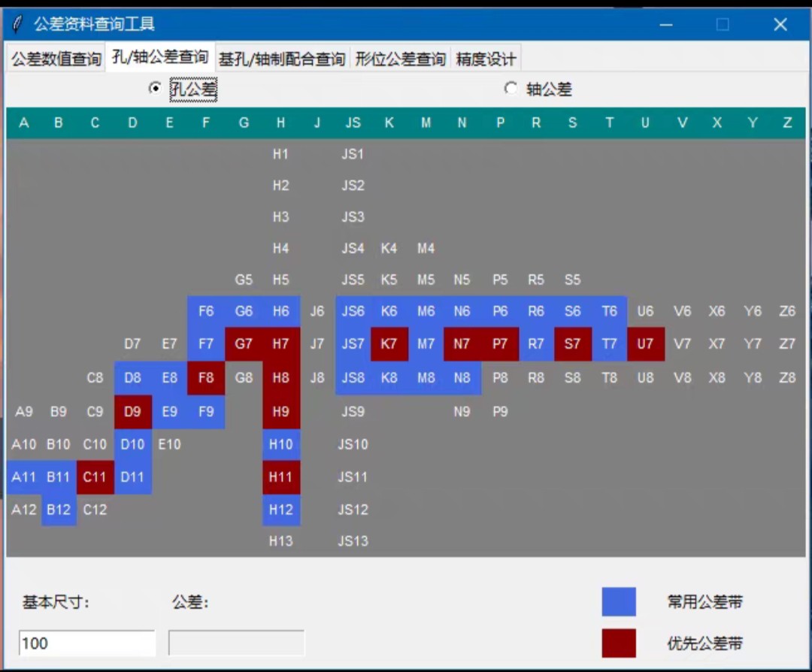Select tolerance zone M4
Screen dimensions: 812x672
426,249
